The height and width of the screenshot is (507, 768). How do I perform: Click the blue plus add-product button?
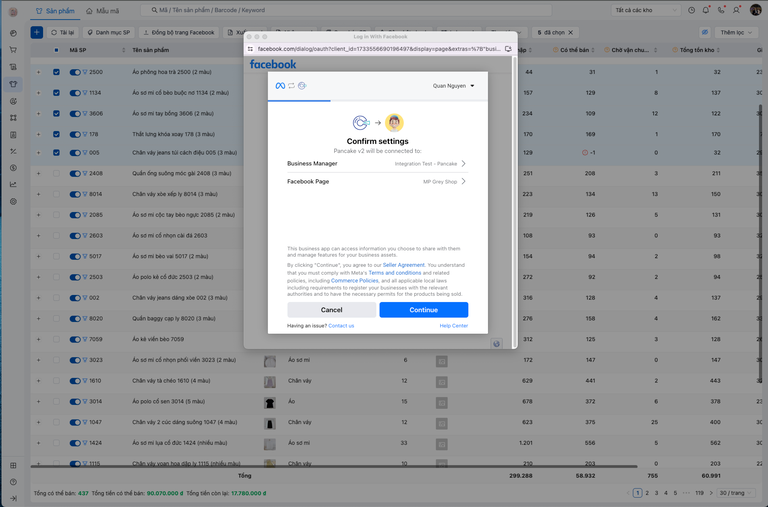(x=37, y=32)
